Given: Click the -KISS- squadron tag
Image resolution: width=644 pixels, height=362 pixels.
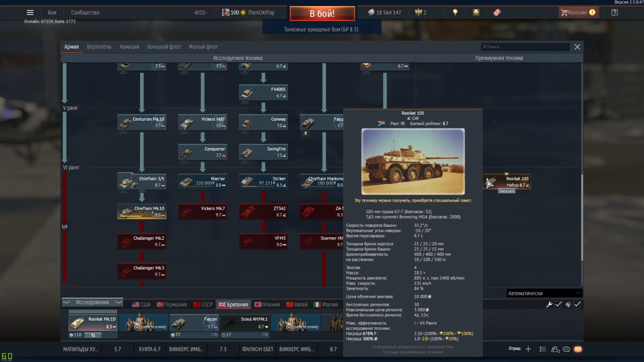Looking at the screenshot, I should coord(200,13).
